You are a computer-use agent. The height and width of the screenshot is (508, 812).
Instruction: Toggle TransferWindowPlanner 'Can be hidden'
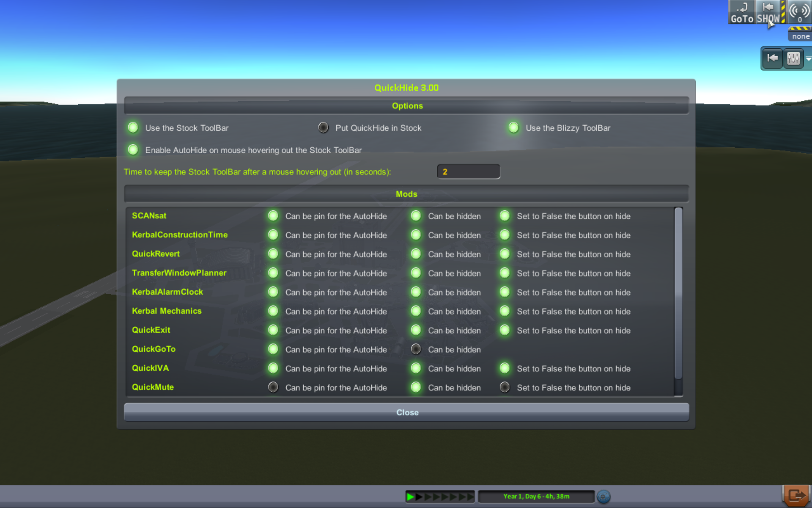click(x=416, y=273)
